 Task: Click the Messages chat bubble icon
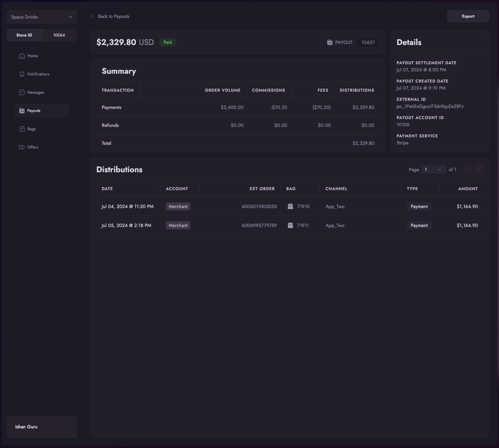22,92
